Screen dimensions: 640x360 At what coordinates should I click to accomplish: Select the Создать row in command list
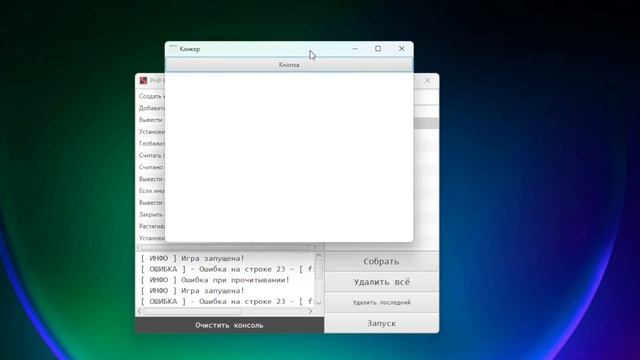pyautogui.click(x=151, y=96)
